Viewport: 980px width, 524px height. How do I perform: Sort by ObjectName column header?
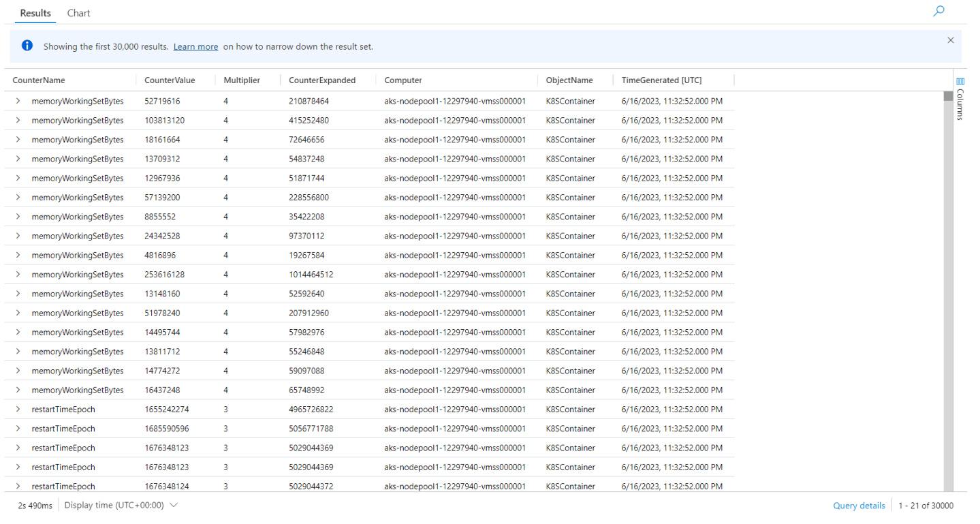pyautogui.click(x=569, y=80)
